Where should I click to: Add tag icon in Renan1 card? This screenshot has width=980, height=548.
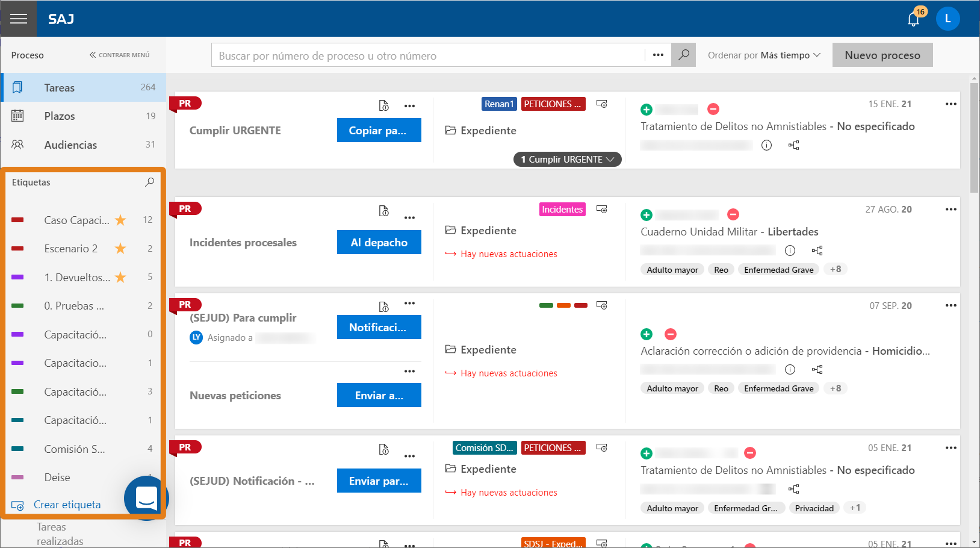(x=601, y=104)
